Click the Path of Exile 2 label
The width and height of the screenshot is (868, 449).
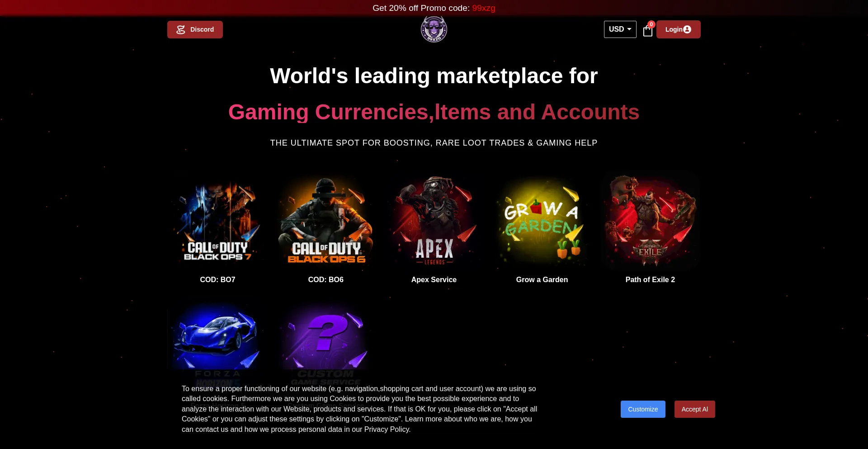pyautogui.click(x=650, y=280)
